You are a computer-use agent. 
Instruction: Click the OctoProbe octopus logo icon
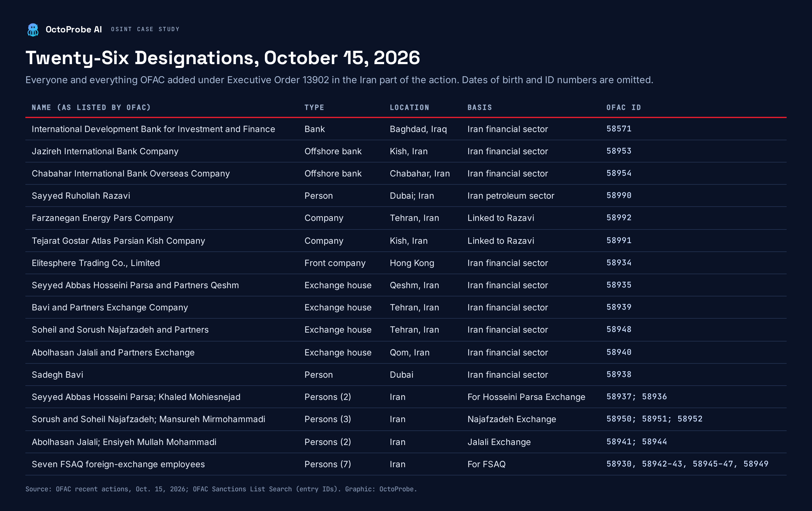click(33, 30)
